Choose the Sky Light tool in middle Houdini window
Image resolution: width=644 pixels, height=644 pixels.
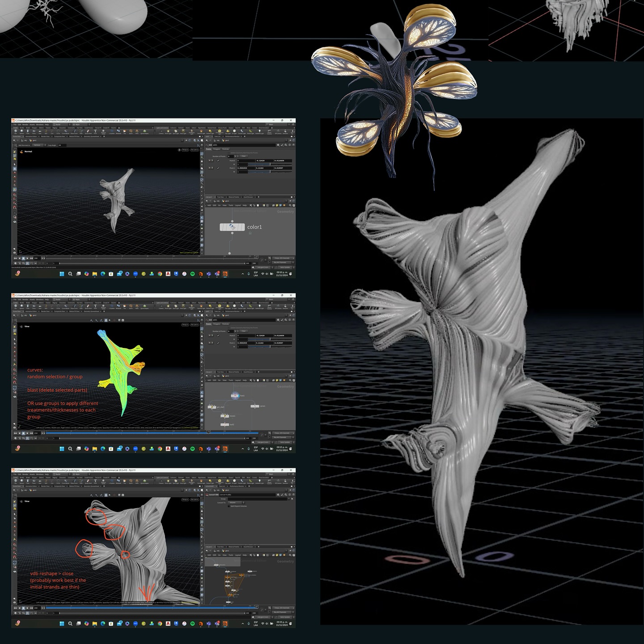[x=228, y=307]
